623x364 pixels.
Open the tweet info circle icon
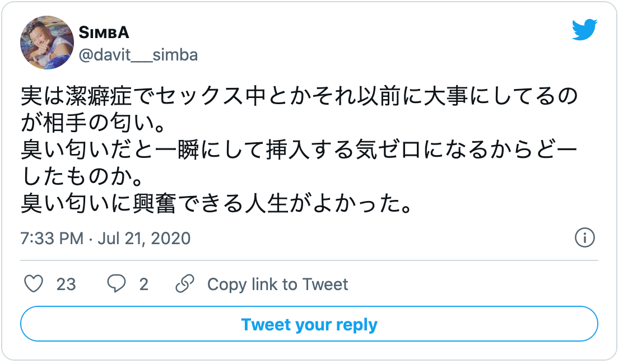[584, 238]
